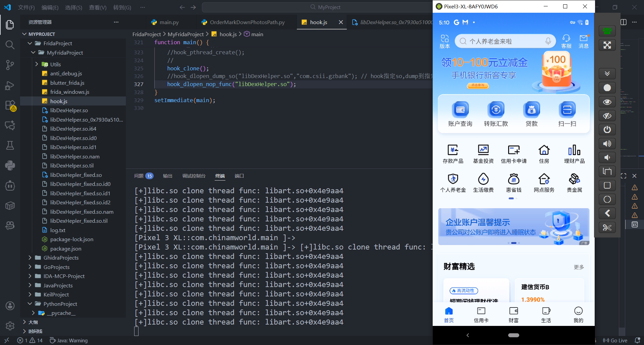Open 基金投资 in the bank app

pyautogui.click(x=483, y=154)
